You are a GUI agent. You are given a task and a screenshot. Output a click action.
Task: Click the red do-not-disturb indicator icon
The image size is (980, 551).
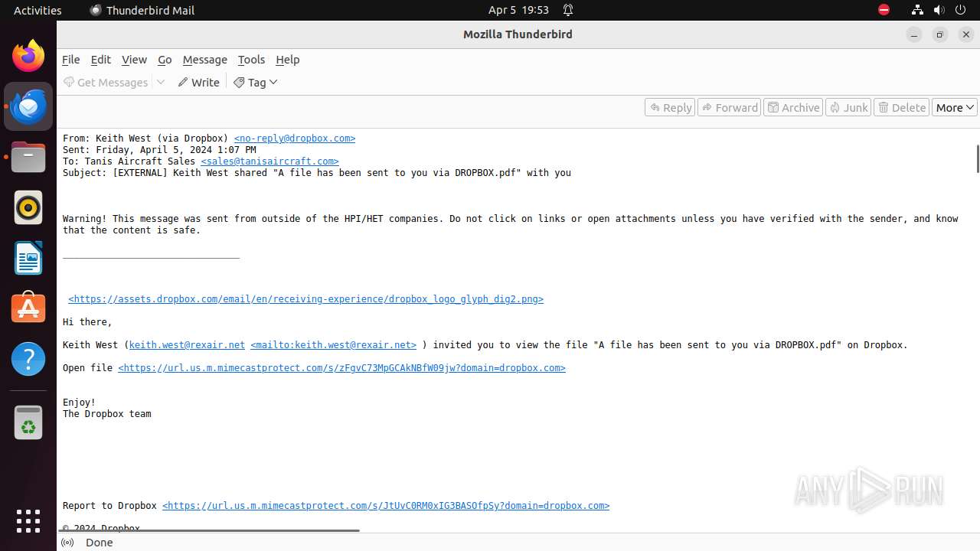click(x=884, y=10)
